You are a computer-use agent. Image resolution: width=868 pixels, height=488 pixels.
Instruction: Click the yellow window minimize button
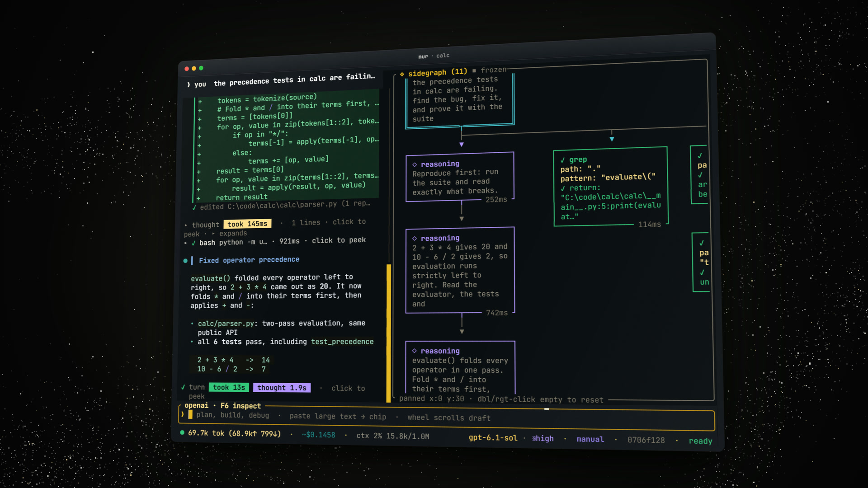194,69
